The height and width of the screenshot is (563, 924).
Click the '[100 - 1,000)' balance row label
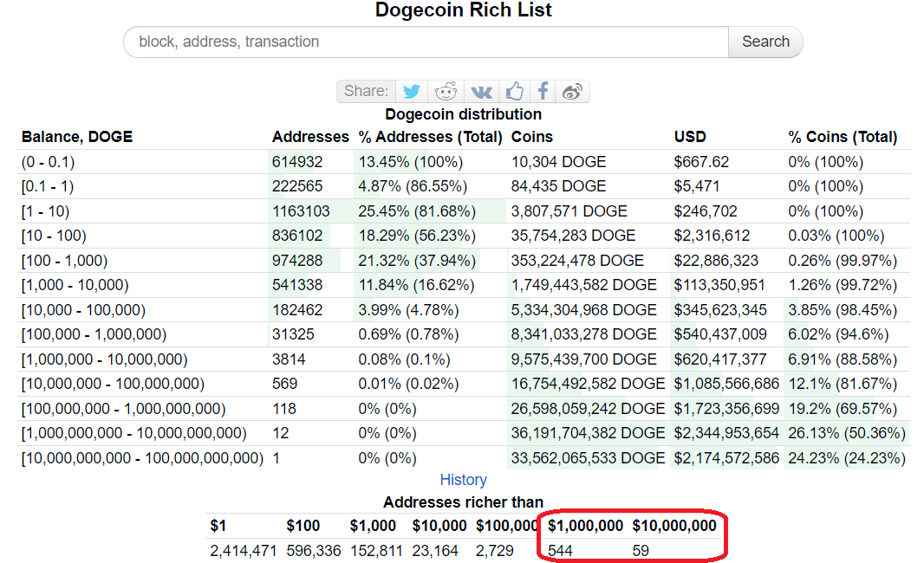[65, 261]
